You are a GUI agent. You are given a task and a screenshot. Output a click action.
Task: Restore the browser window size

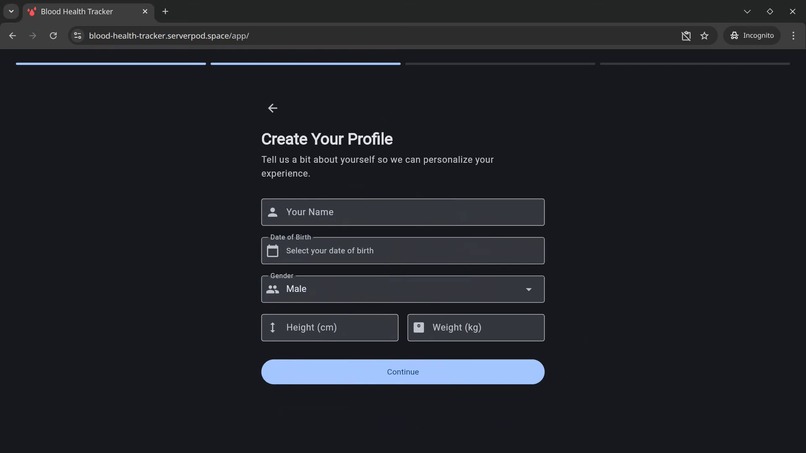tap(770, 11)
